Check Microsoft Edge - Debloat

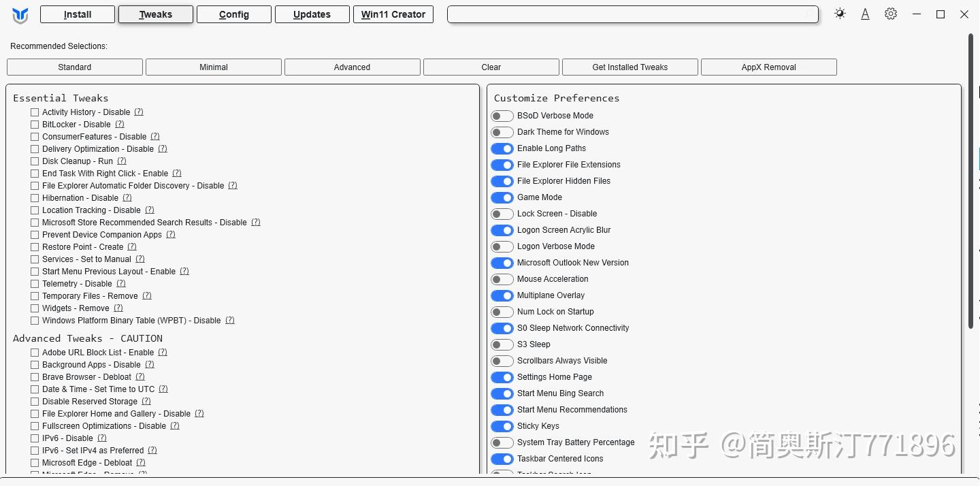tap(35, 463)
